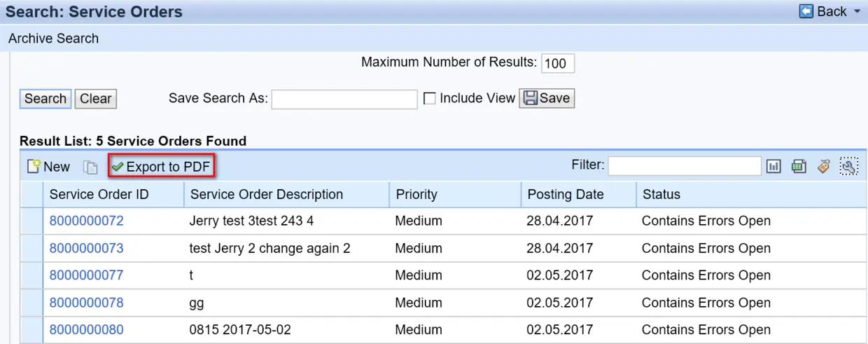This screenshot has width=868, height=344.
Task: Select the row of order 8000000080 via row selector
Action: tap(31, 331)
